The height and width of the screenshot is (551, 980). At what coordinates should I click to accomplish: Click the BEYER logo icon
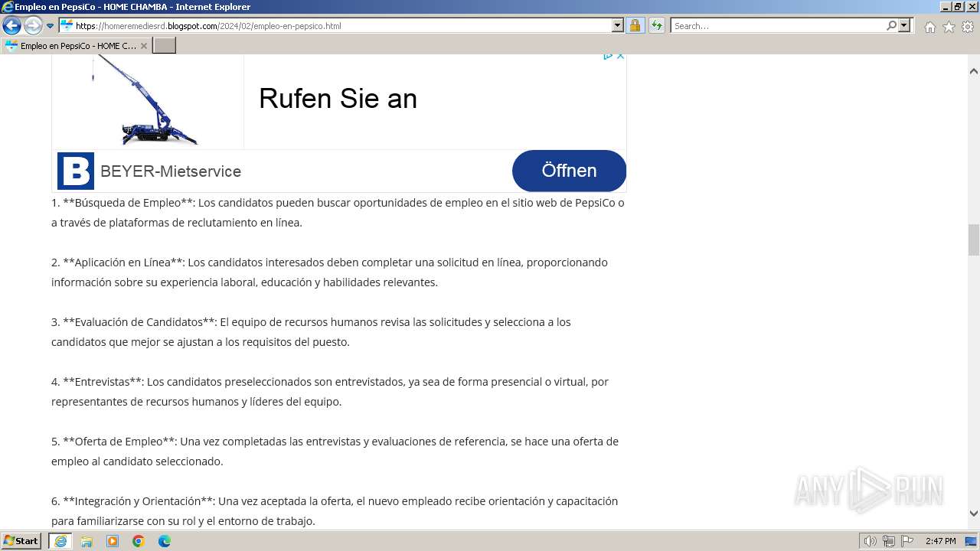76,171
